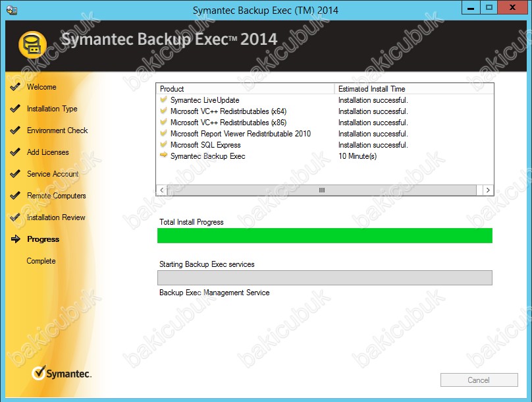Click the horizontal scrollbar thumb in product list
This screenshot has width=532, height=402.
click(x=322, y=190)
